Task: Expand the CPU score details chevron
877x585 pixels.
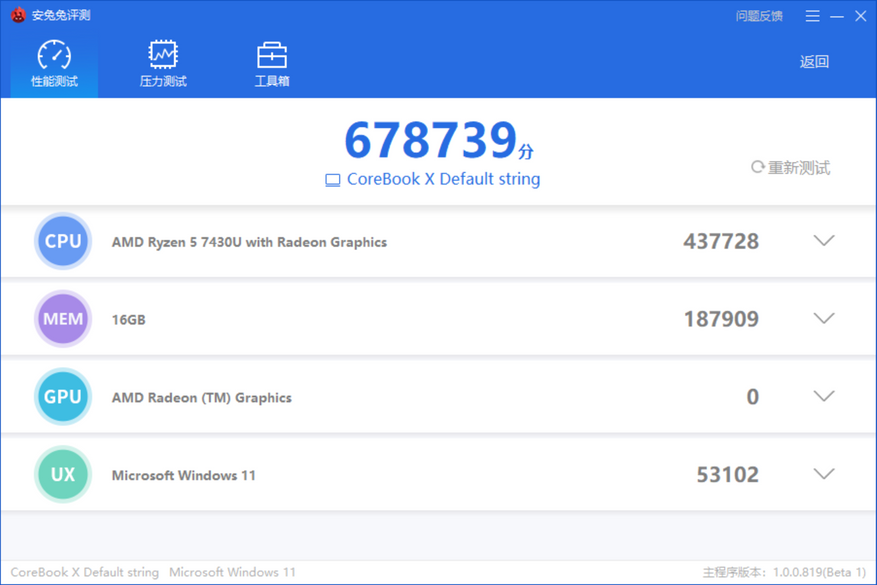Action: [x=824, y=240]
